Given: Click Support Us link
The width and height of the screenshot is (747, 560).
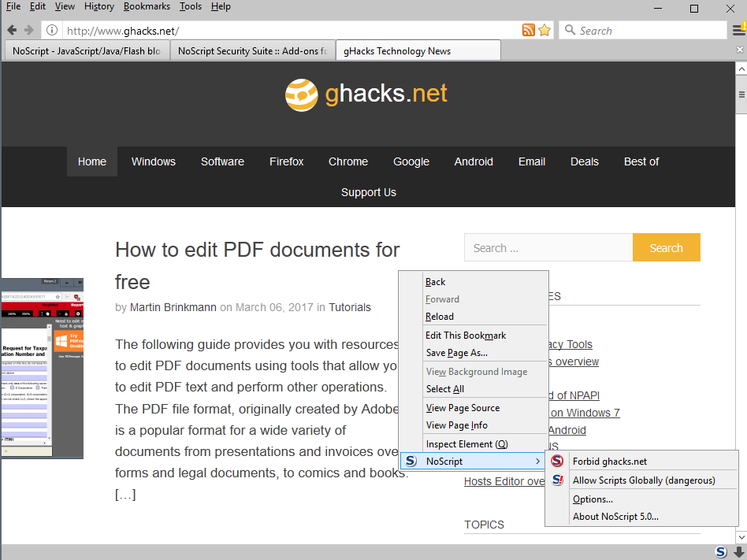Looking at the screenshot, I should pyautogui.click(x=369, y=192).
